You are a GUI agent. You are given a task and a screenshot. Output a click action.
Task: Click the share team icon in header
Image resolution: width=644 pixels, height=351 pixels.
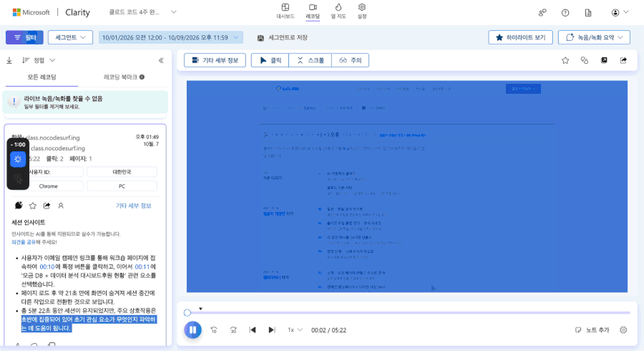542,13
